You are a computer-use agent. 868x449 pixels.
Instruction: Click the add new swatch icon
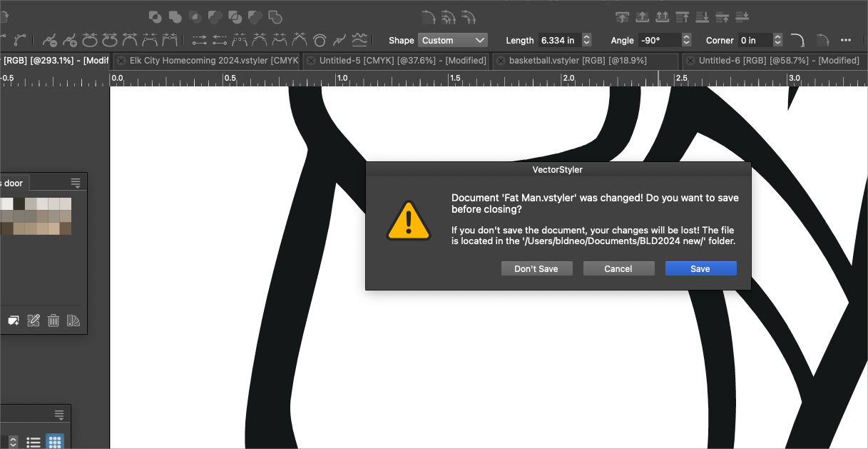(14, 321)
